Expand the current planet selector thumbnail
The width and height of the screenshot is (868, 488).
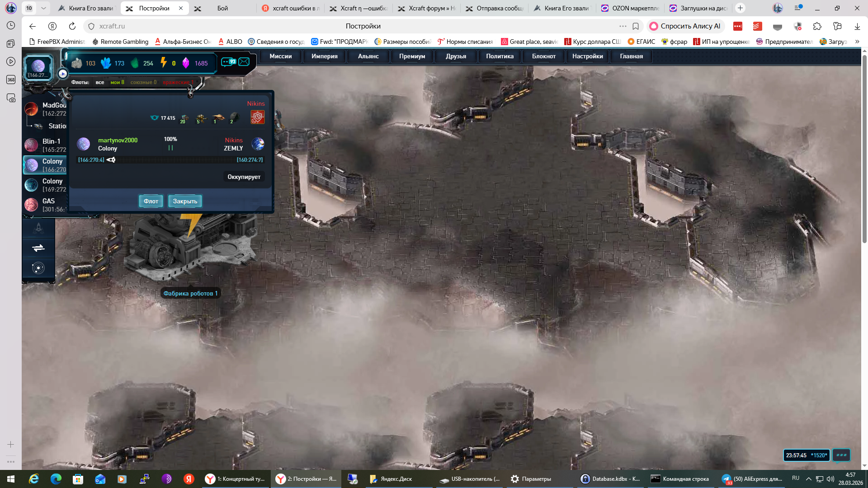click(38, 67)
